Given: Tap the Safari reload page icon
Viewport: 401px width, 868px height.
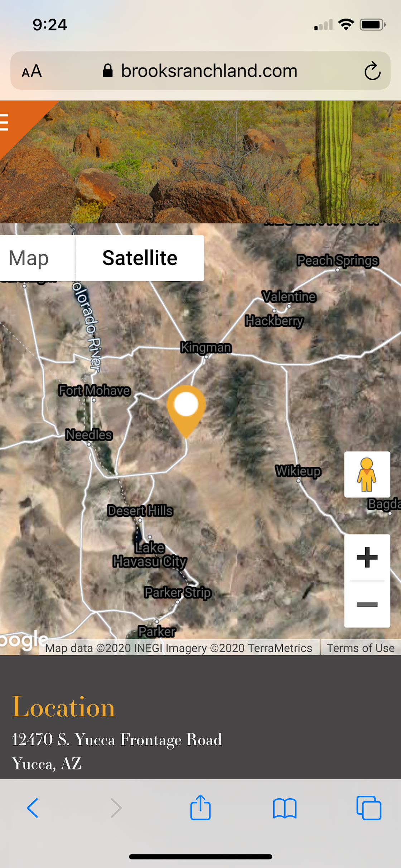Looking at the screenshot, I should point(372,71).
